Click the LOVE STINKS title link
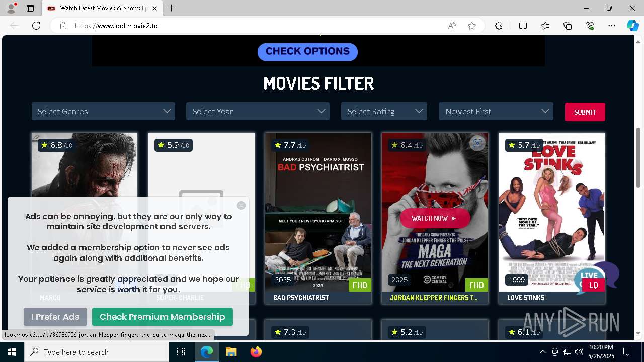 (526, 298)
